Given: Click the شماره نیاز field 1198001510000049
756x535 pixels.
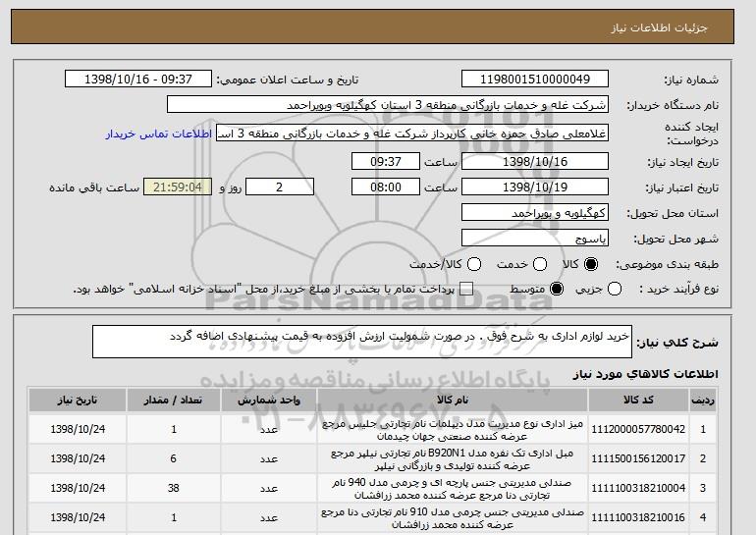Looking at the screenshot, I should (x=535, y=80).
